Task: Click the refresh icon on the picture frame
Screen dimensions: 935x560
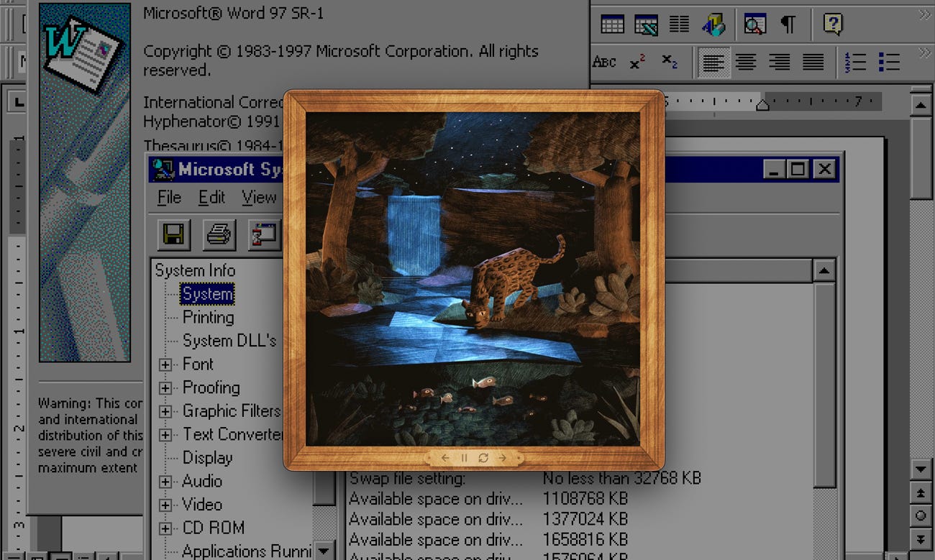Action: 483,458
